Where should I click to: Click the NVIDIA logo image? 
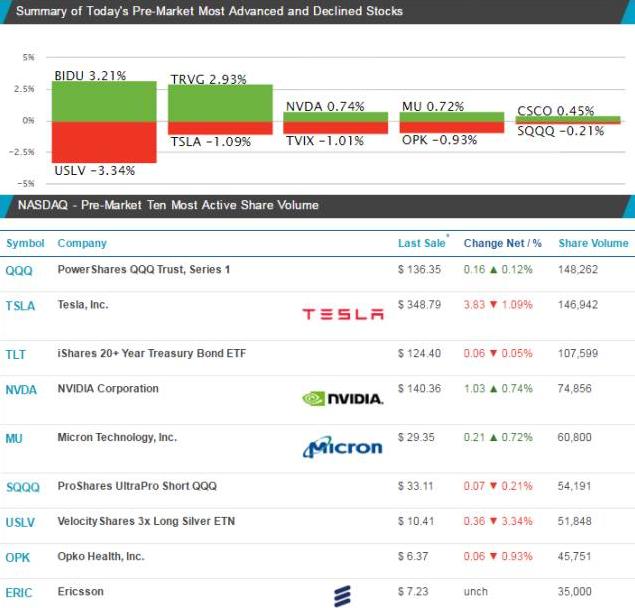pos(343,399)
